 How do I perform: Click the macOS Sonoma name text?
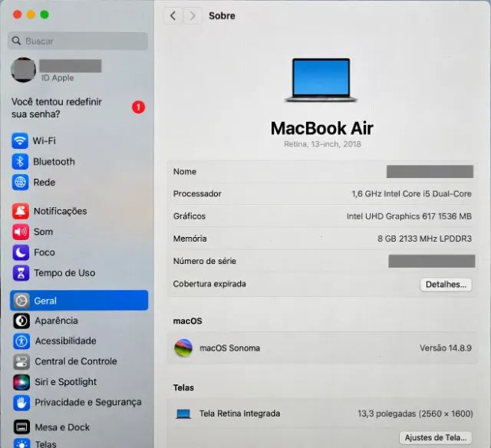click(230, 348)
